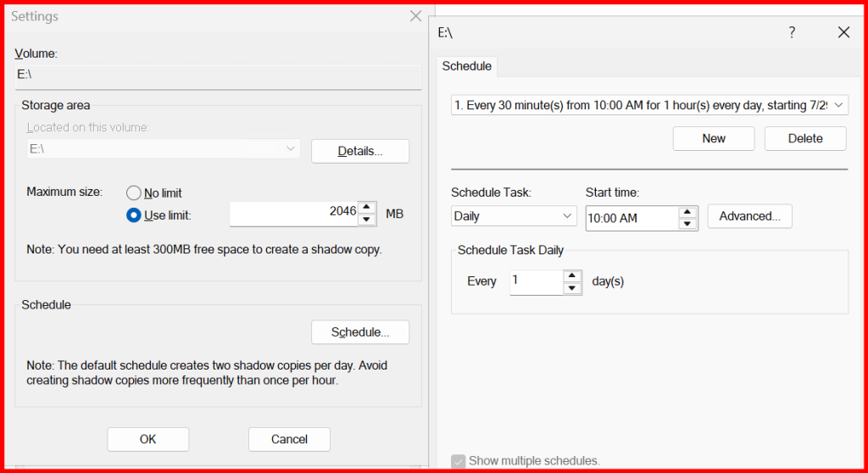This screenshot has height=473, width=868.
Task: Close the E:\ schedule dialog
Action: tap(843, 32)
